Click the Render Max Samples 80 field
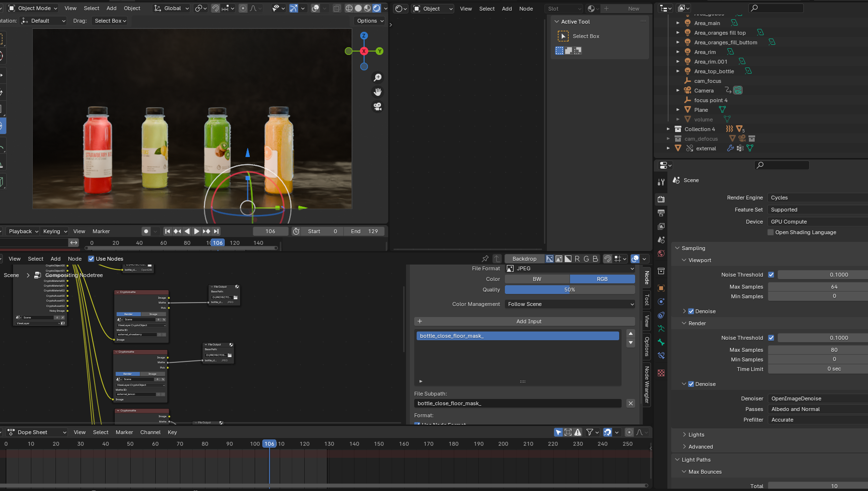 tap(818, 350)
